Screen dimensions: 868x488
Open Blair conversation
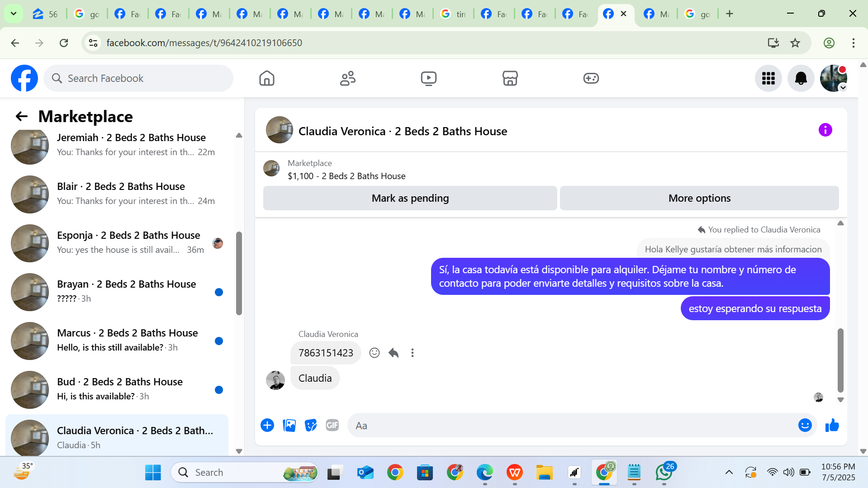117,194
